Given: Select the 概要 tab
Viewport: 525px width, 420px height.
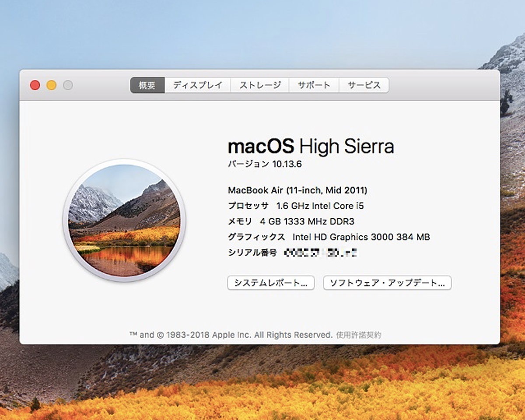Looking at the screenshot, I should point(147,85).
